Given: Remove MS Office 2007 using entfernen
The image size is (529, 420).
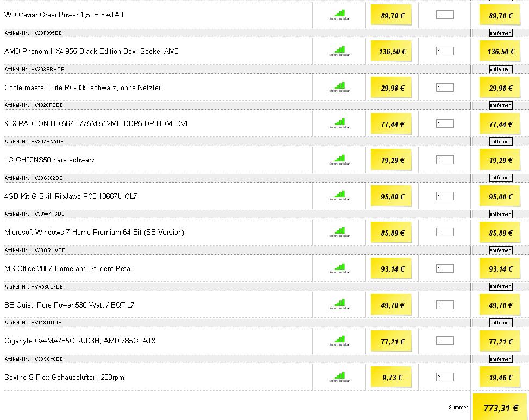Looking at the screenshot, I should [x=501, y=287].
